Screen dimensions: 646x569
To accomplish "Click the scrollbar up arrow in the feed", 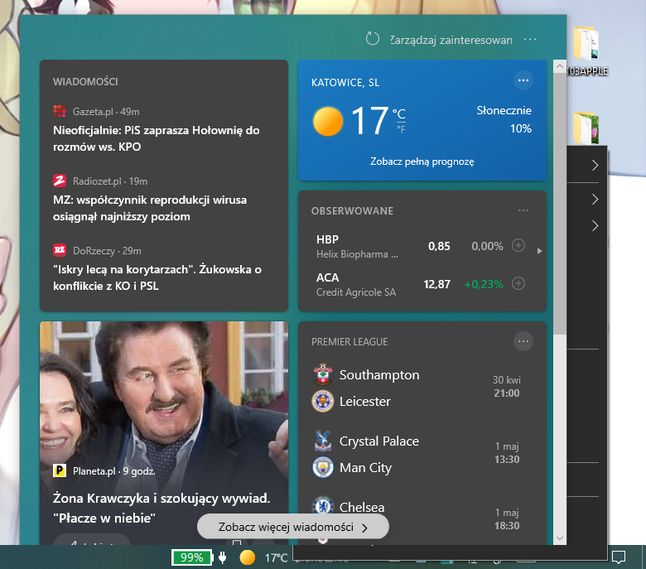I will point(559,67).
